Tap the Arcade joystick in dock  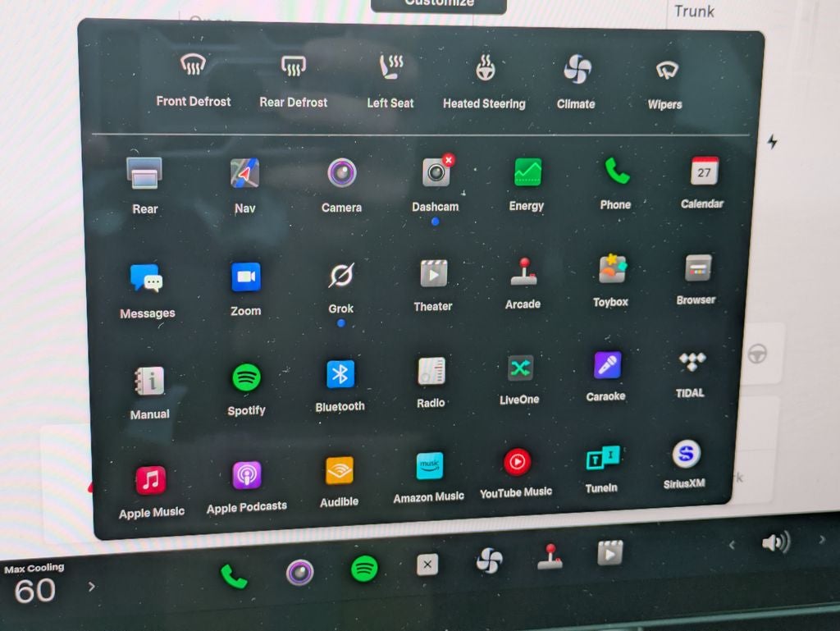[x=550, y=556]
